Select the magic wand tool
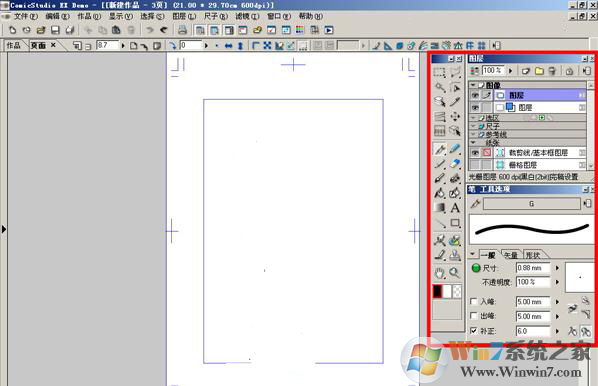The image size is (598, 386). coord(440,87)
